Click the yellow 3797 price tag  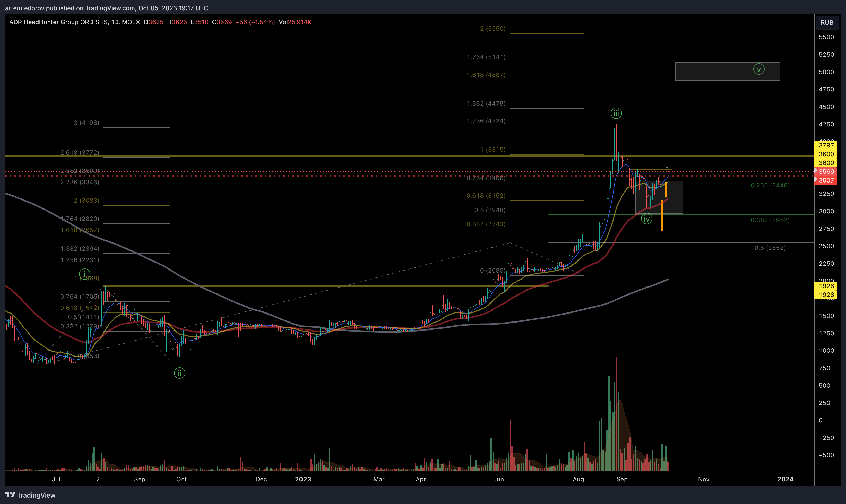click(826, 145)
